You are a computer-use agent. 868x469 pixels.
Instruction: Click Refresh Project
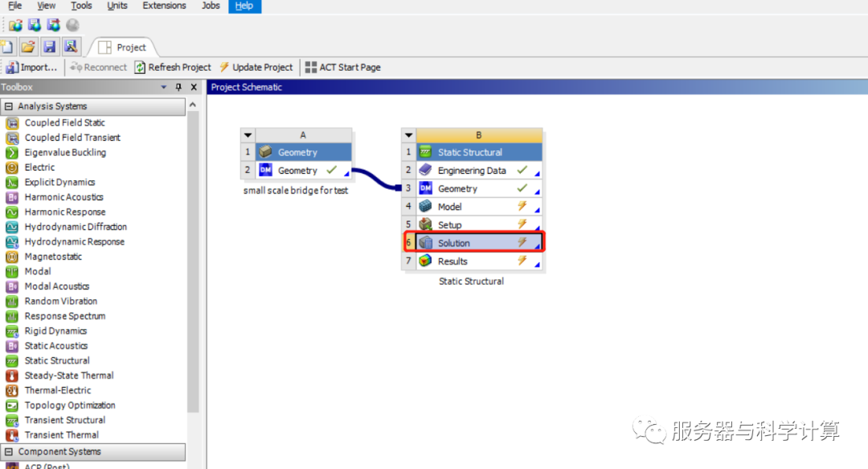[x=173, y=68]
